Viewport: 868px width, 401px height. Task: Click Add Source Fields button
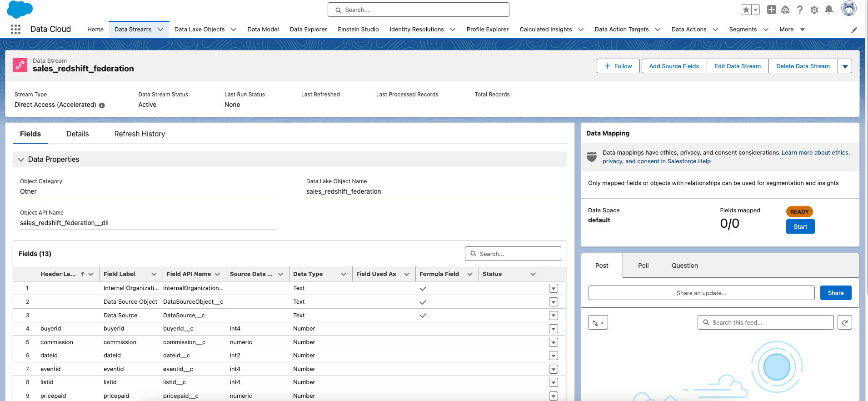click(674, 66)
